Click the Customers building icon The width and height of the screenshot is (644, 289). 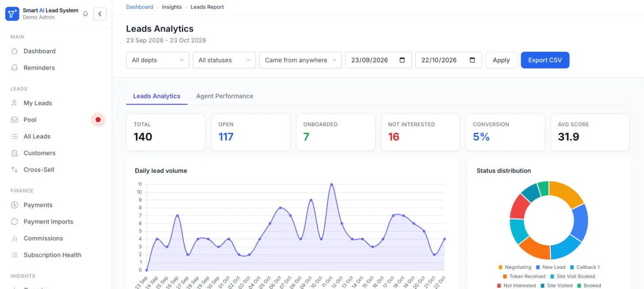point(15,153)
